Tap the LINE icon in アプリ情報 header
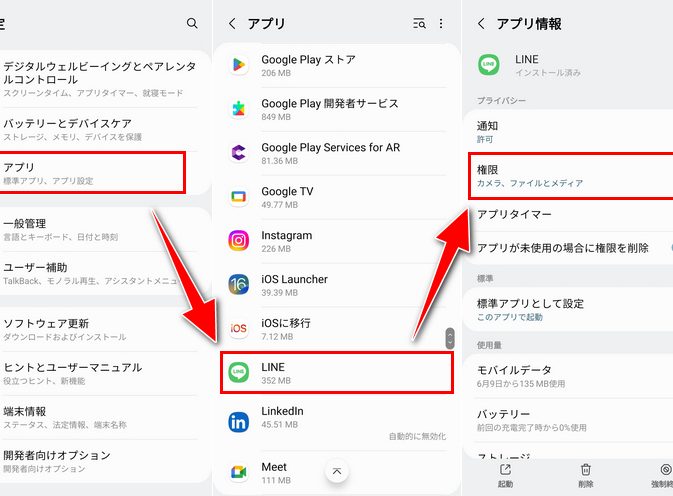 (489, 65)
